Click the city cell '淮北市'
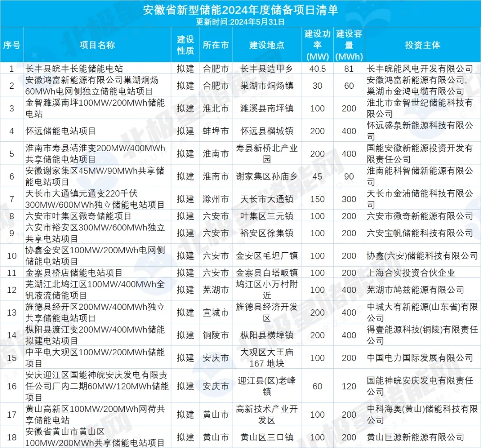The image size is (481, 448). click(216, 108)
